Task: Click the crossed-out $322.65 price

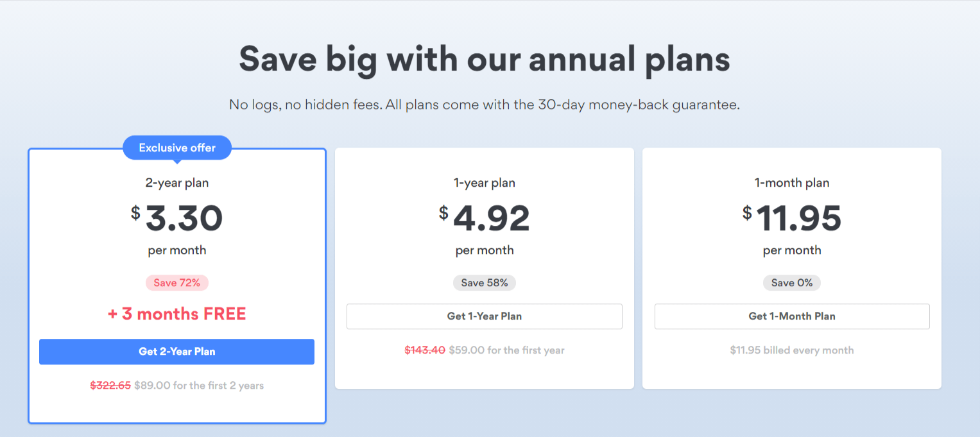Action: tap(110, 386)
